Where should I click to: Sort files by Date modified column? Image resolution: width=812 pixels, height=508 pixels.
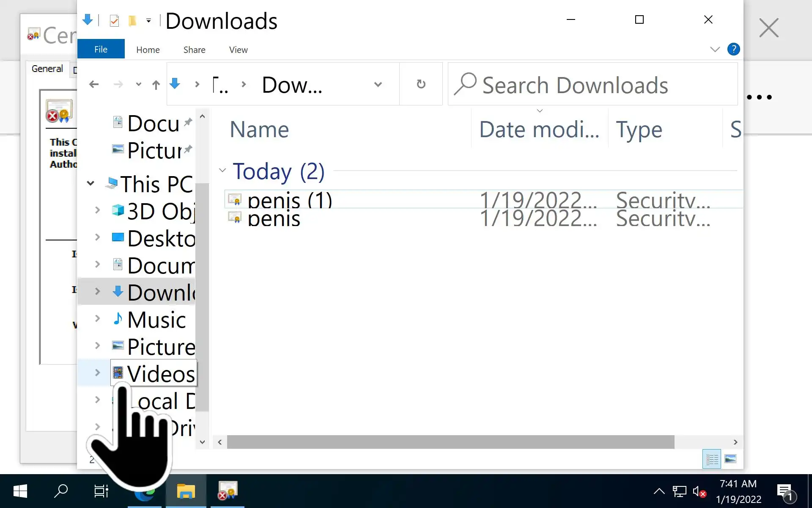pyautogui.click(x=539, y=130)
